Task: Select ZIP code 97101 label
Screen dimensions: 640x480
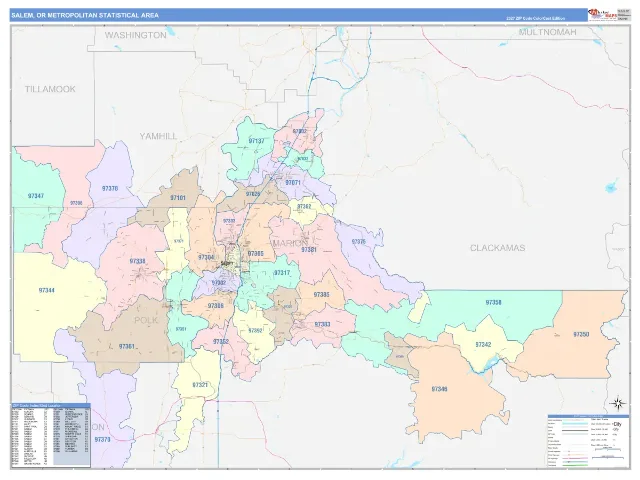Action: 178,198
